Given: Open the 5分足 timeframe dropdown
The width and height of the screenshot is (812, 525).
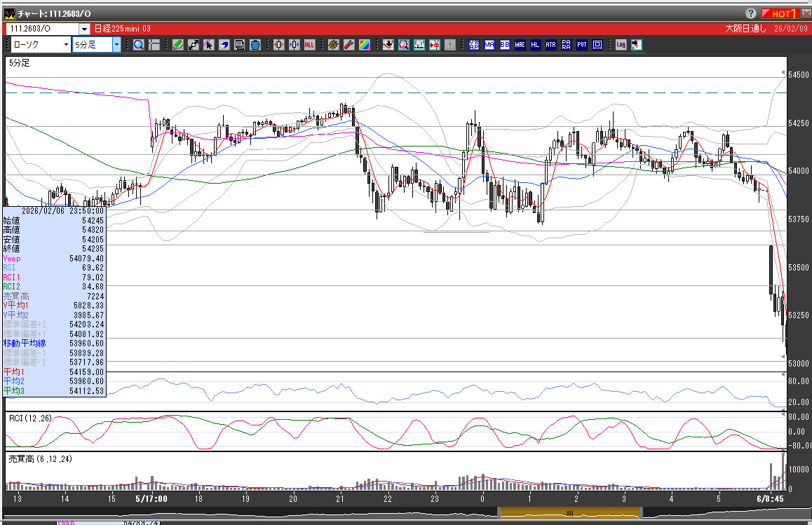Looking at the screenshot, I should pyautogui.click(x=116, y=45).
